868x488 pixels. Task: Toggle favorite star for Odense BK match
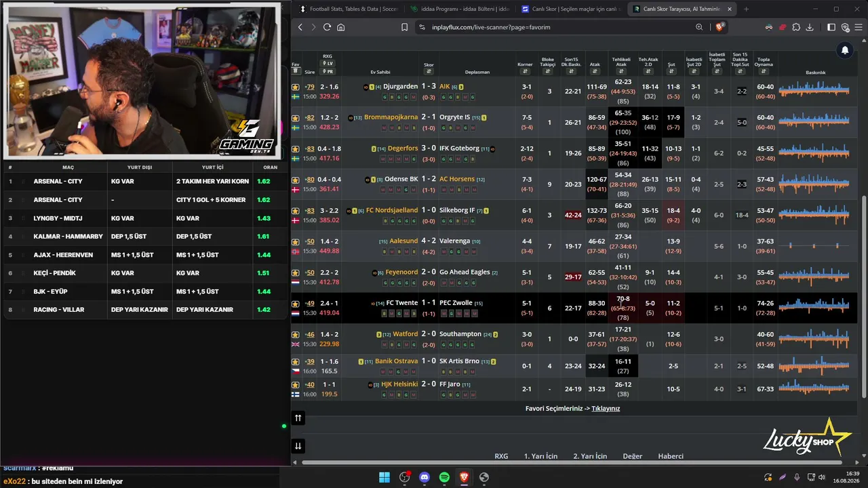click(295, 180)
